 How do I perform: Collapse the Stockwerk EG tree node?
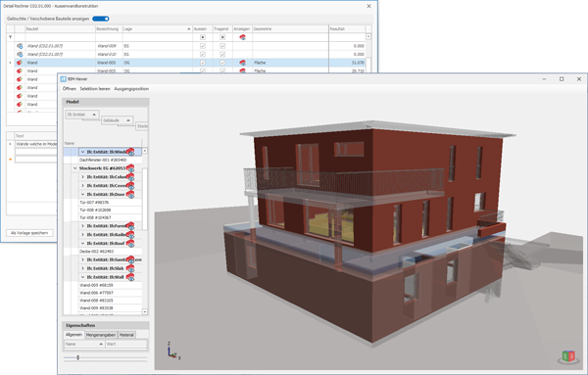pos(75,168)
